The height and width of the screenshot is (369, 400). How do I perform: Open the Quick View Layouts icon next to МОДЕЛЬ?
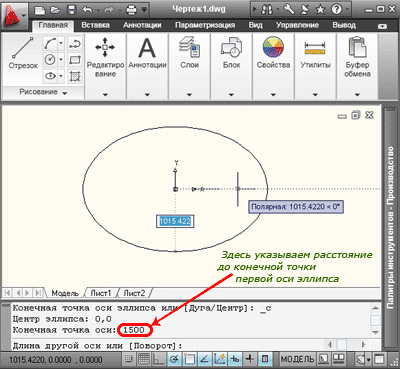(324, 359)
